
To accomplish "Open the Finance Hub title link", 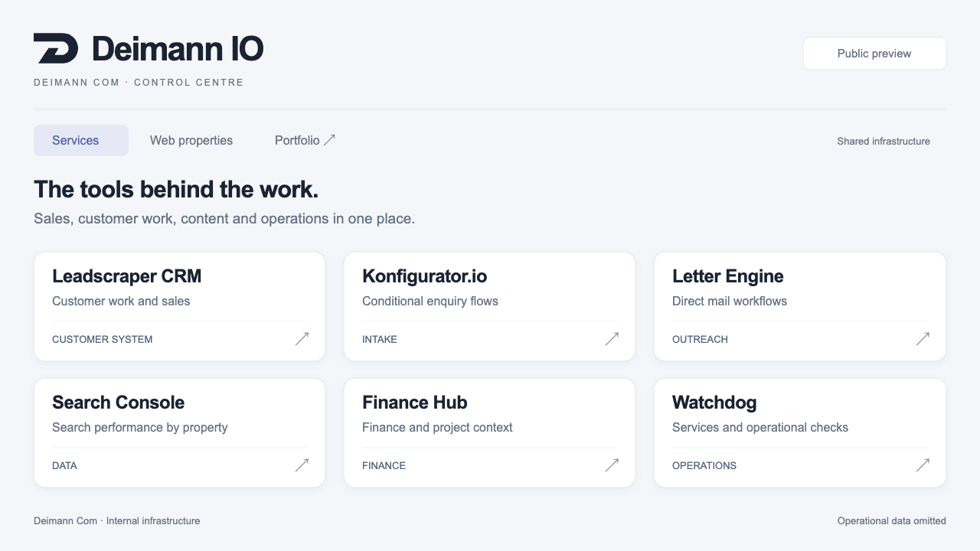I will point(415,403).
